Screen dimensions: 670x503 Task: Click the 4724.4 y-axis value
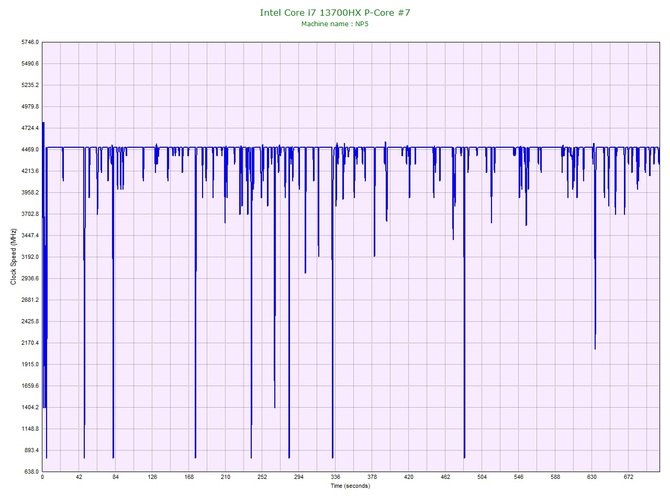pos(30,128)
